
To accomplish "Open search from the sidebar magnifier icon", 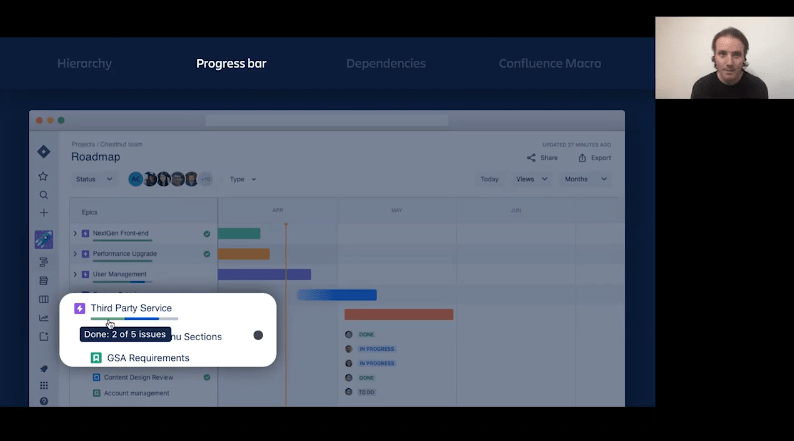I will click(43, 195).
